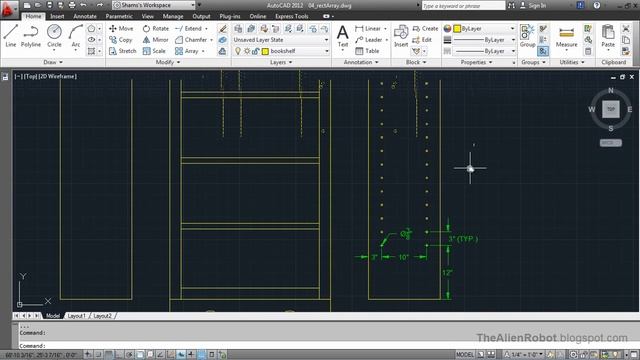Open the Express Tools ribbon tab
Screen dimensions: 640x360
click(291, 16)
